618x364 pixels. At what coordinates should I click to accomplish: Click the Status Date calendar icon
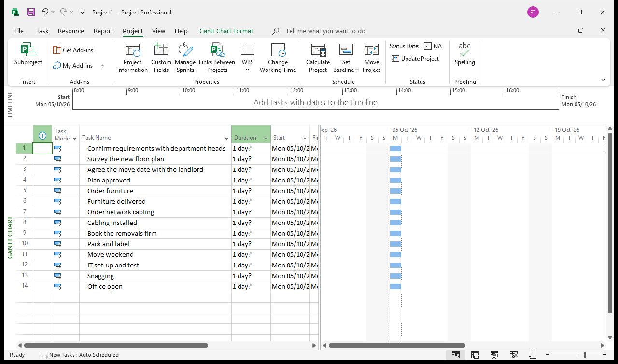(x=428, y=46)
